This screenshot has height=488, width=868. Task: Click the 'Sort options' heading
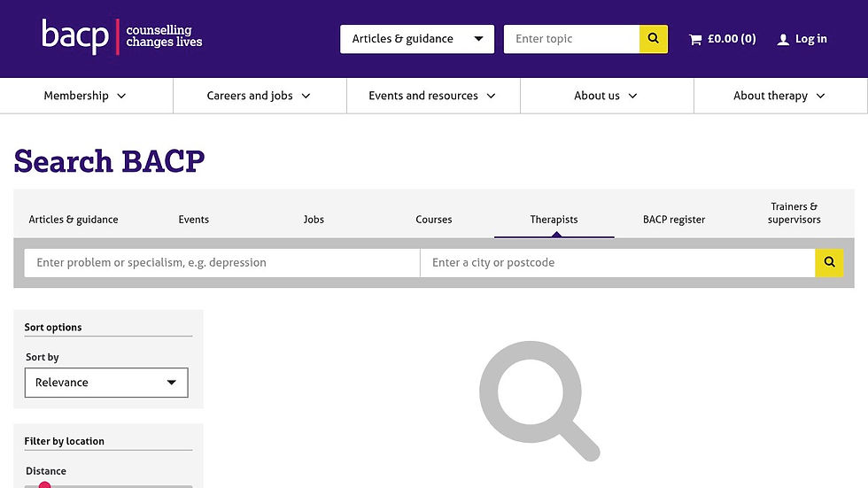(53, 327)
